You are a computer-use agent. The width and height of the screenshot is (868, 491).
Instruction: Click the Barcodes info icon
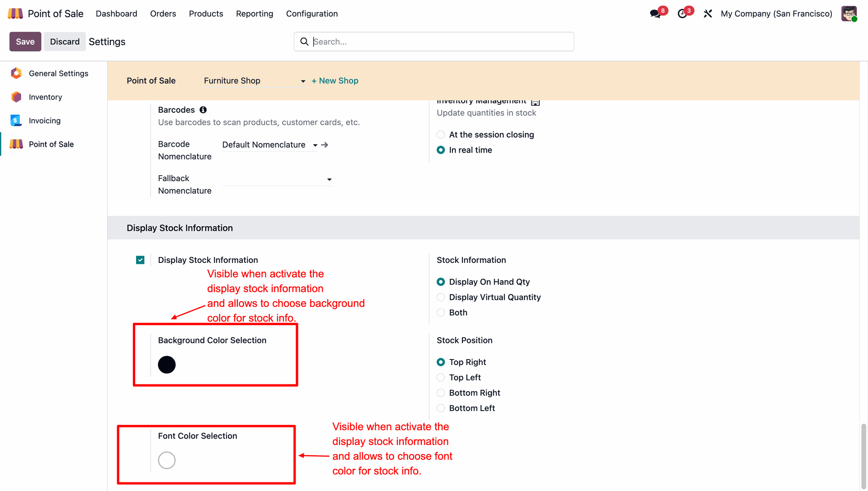tap(203, 110)
